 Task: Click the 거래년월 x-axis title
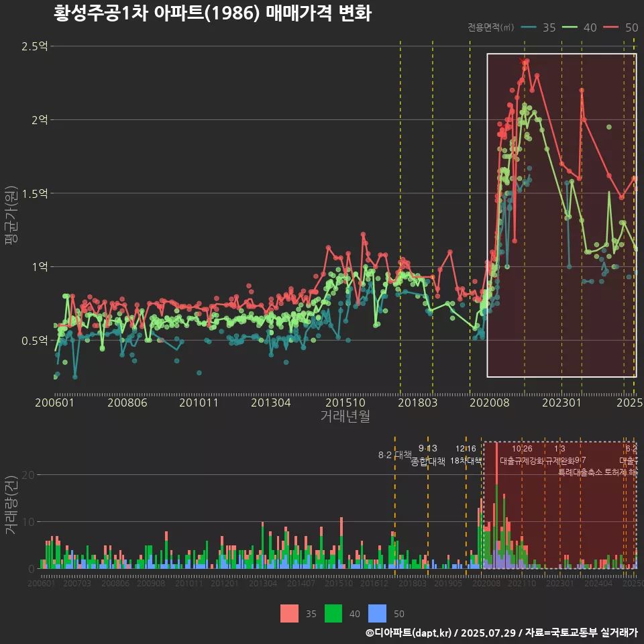345,416
